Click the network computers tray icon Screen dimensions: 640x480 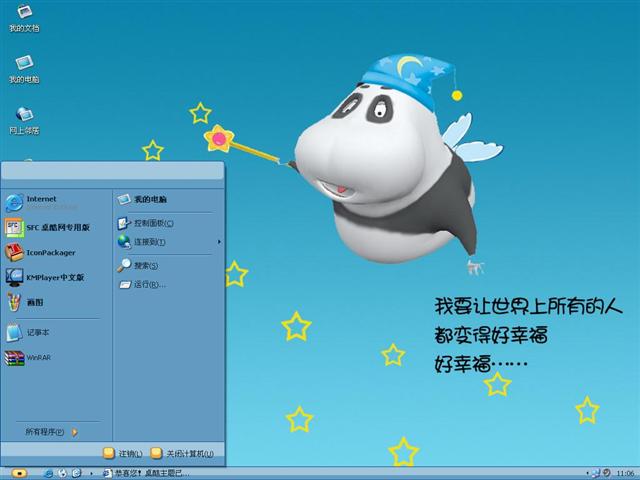coord(597,473)
